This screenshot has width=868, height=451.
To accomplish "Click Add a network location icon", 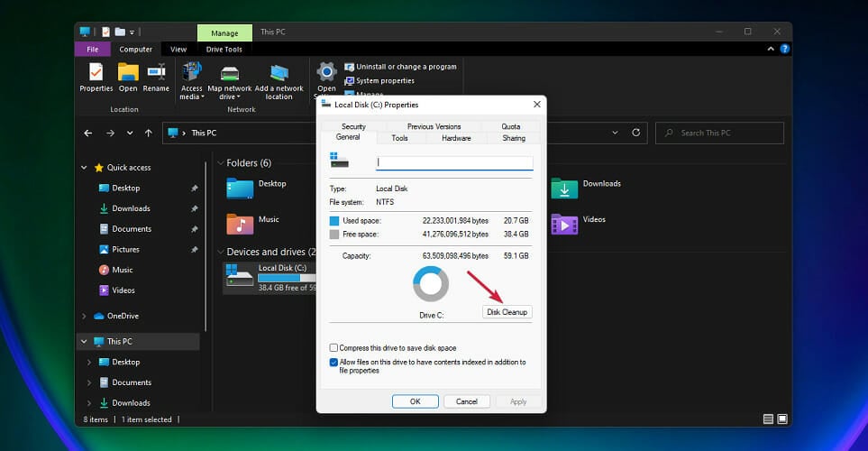I will (x=279, y=72).
